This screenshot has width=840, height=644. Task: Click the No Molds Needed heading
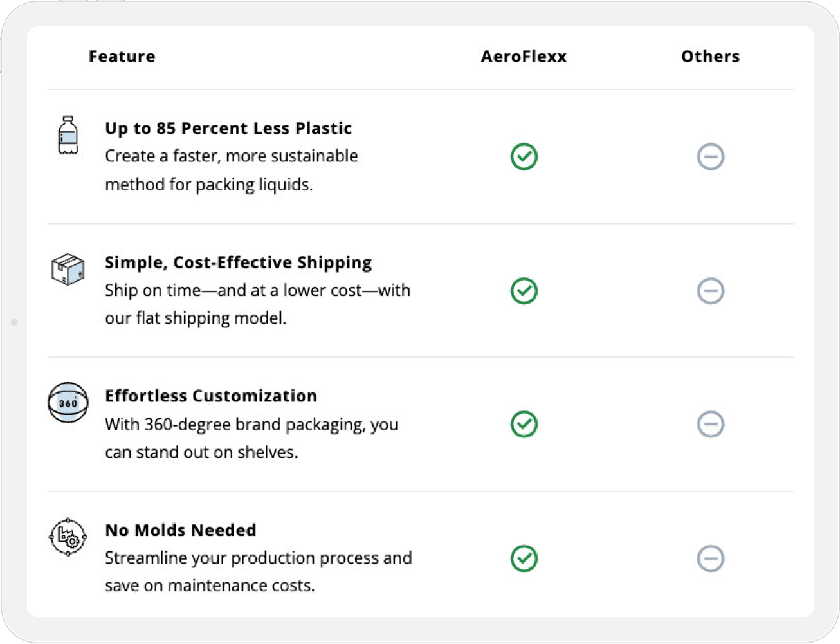pos(181,530)
